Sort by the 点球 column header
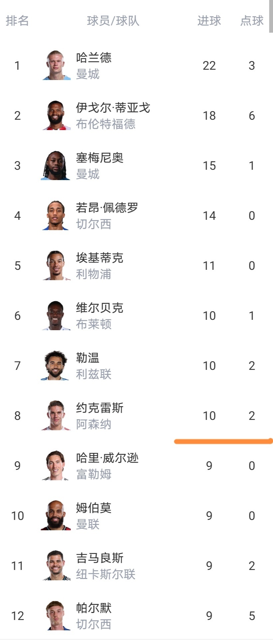 [252, 21]
